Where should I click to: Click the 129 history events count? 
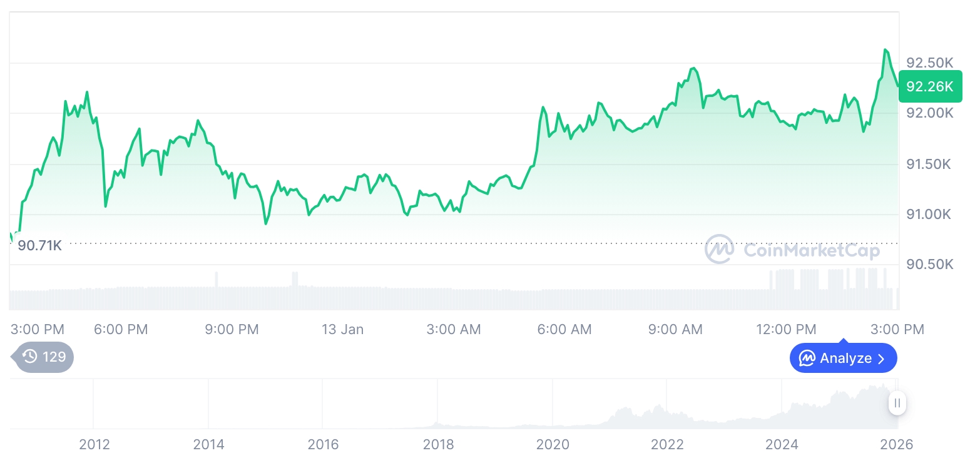[x=54, y=357]
